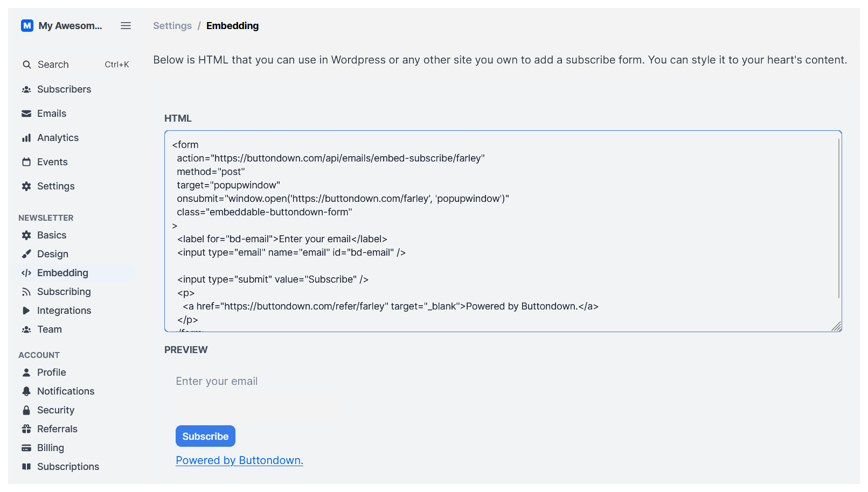Click the Referrals gift icon
Image resolution: width=868 pixels, height=492 pixels.
(26, 429)
